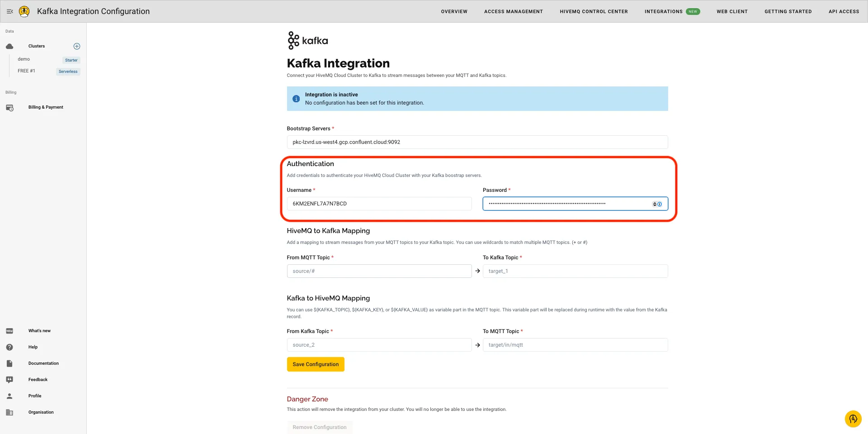Image resolution: width=868 pixels, height=434 pixels.
Task: Click the arrow between MQTT and Kafka topic fields
Action: [477, 271]
